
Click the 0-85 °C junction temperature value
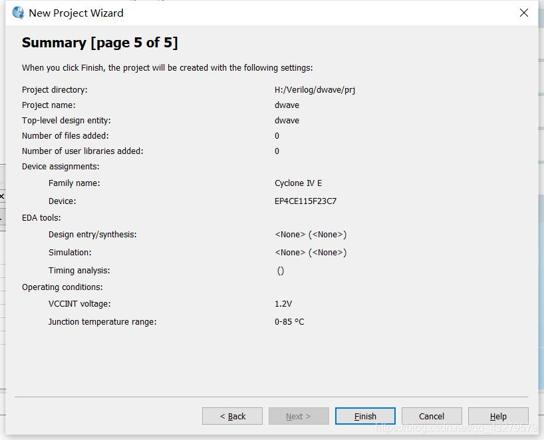click(x=289, y=322)
